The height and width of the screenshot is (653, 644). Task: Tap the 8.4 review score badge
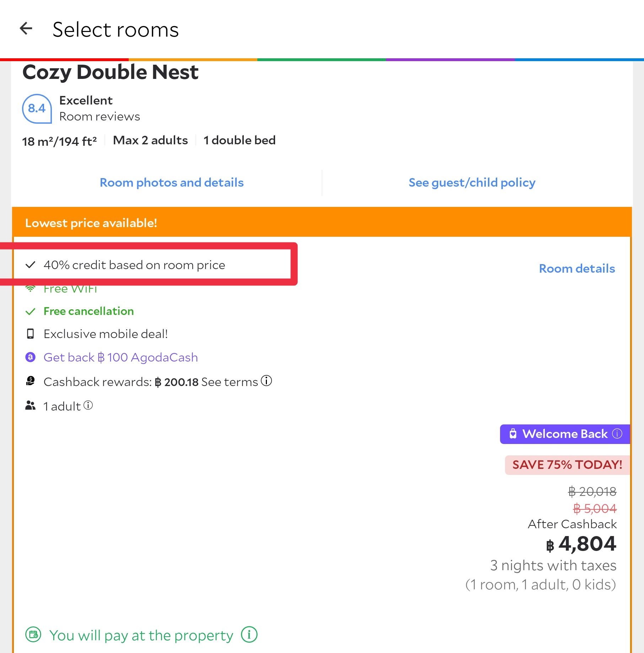(37, 108)
